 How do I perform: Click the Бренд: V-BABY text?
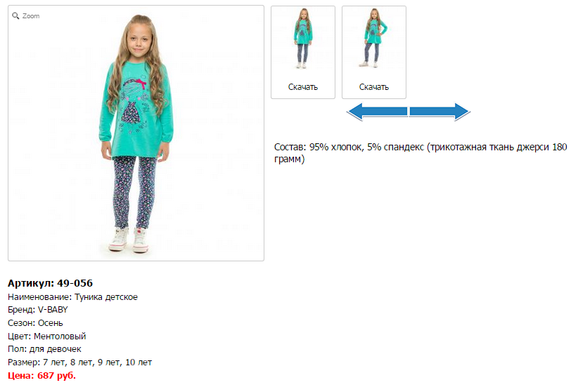(38, 310)
